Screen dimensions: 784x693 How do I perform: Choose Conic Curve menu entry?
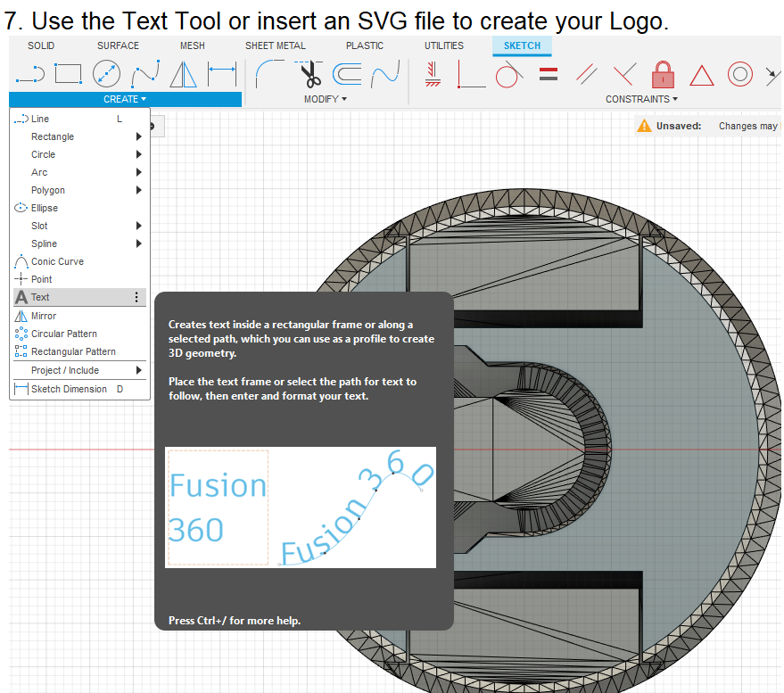[x=80, y=261]
